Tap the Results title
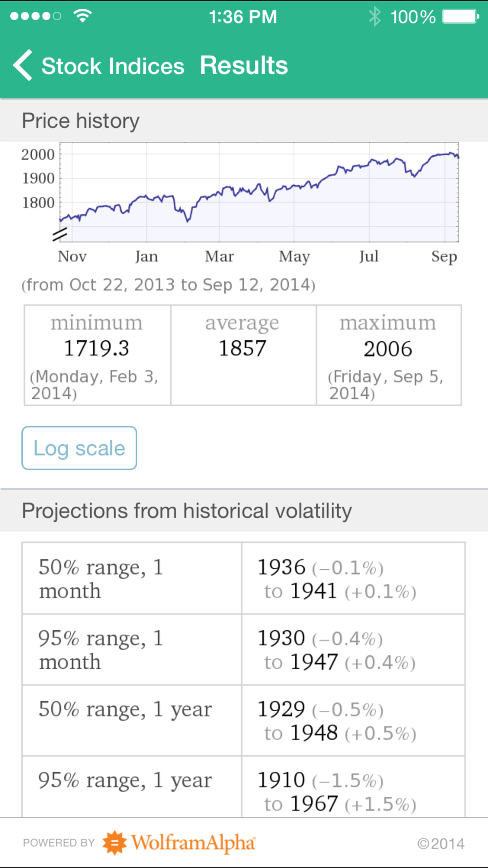The height and width of the screenshot is (868, 488). tap(244, 65)
